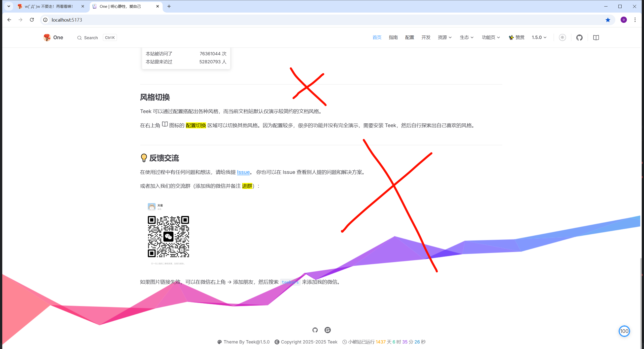Expand the 资源 dropdown menu
Screen dimensions: 644x349
pyautogui.click(x=445, y=37)
